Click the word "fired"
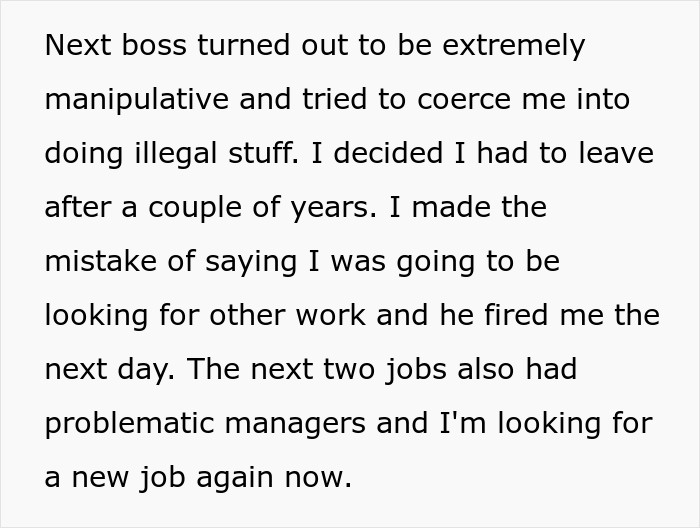The height and width of the screenshot is (528, 700). [517, 315]
